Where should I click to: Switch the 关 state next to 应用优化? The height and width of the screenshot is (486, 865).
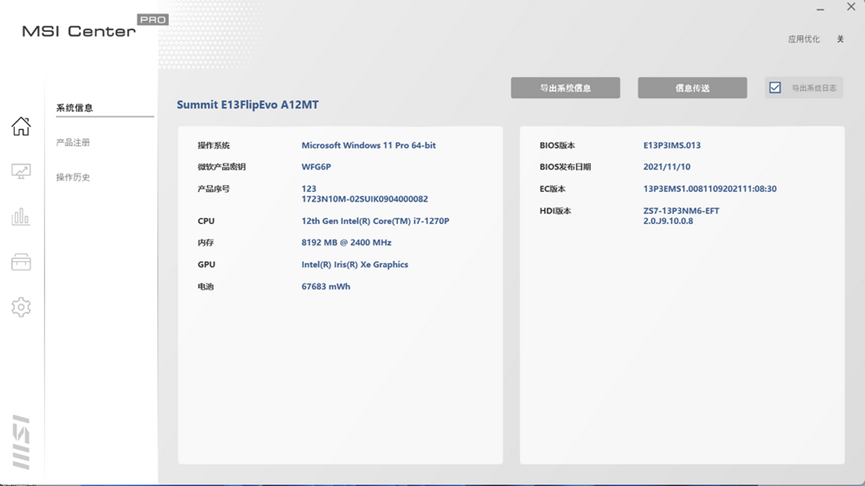pyautogui.click(x=840, y=39)
